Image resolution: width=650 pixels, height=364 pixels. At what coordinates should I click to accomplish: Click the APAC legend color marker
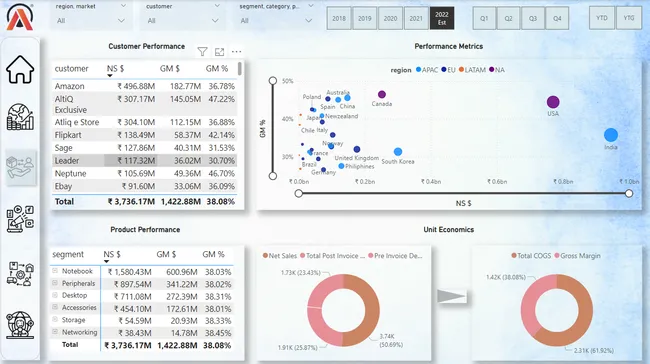coord(418,70)
